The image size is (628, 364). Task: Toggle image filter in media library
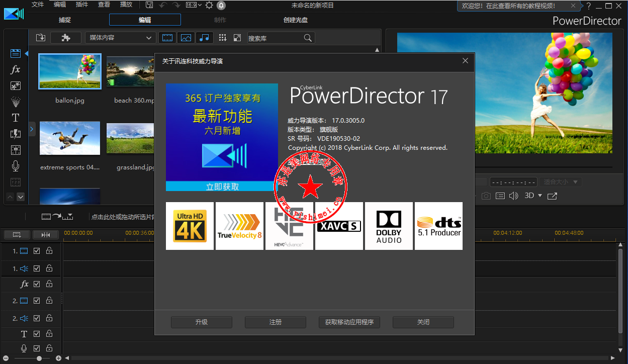click(x=186, y=38)
